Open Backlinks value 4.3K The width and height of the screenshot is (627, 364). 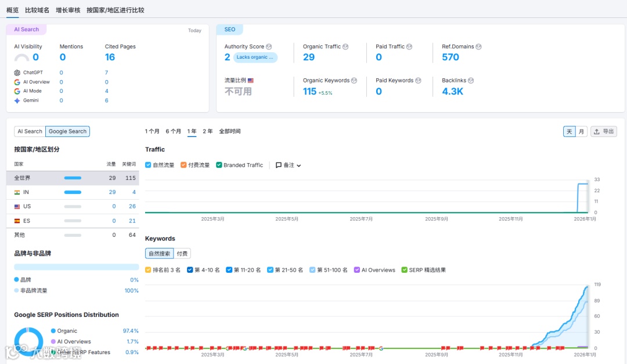click(x=453, y=92)
